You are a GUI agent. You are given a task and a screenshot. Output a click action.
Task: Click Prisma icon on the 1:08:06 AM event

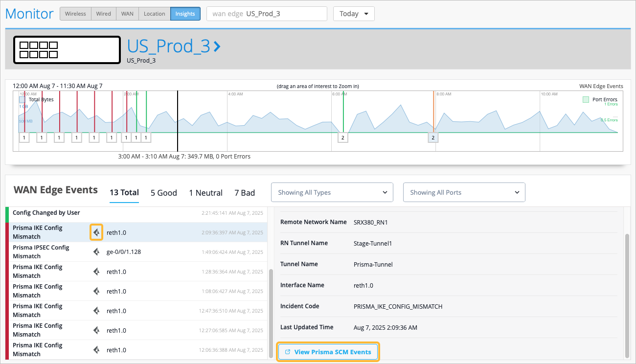tap(96, 291)
